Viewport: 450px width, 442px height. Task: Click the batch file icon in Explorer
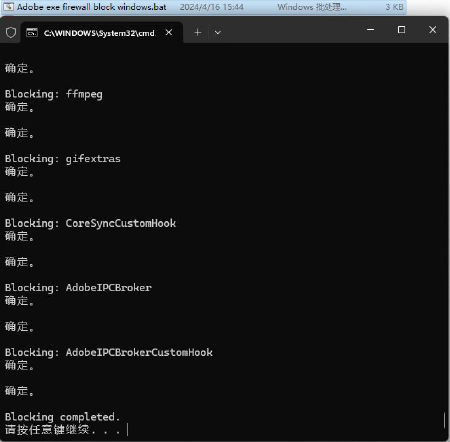[x=9, y=7]
